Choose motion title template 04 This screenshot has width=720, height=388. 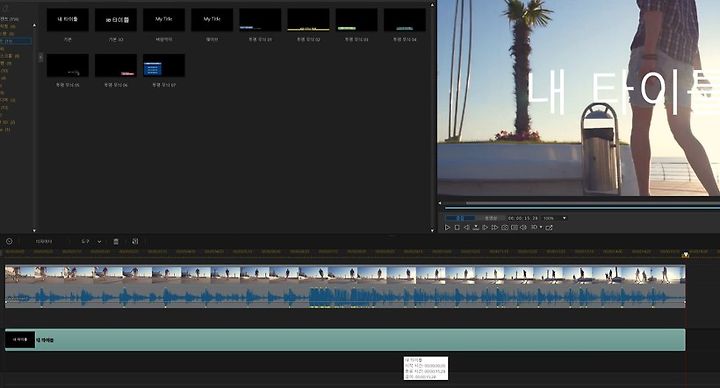pos(405,20)
